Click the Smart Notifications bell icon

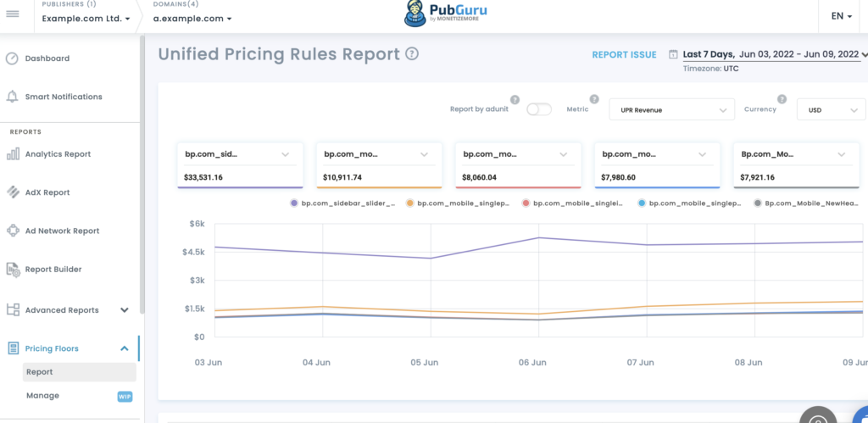coord(12,97)
